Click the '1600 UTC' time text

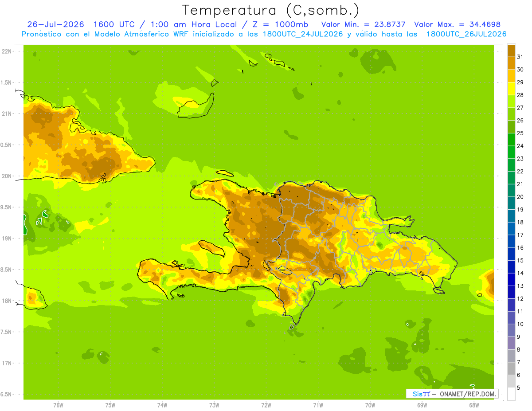(113, 24)
